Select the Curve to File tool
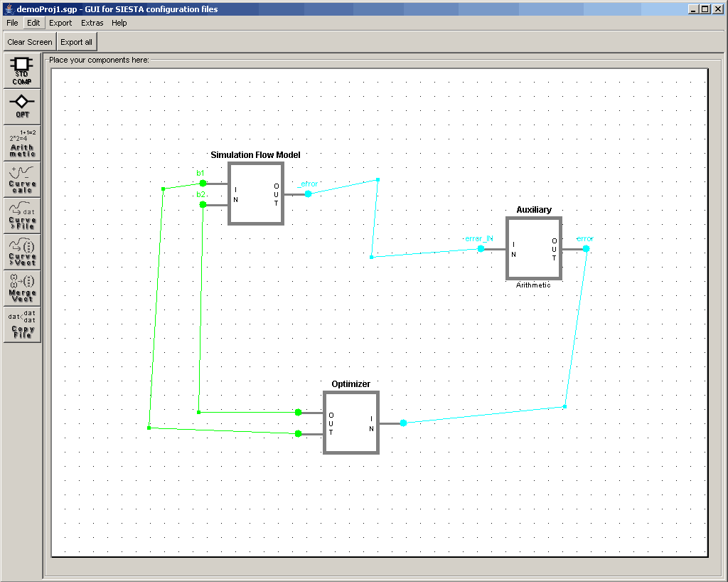728x582 pixels. [x=22, y=216]
